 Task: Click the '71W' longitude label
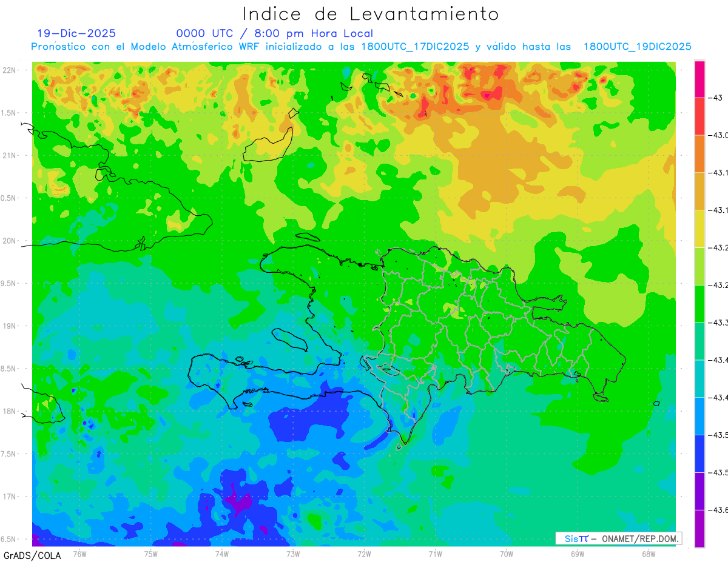(x=435, y=554)
